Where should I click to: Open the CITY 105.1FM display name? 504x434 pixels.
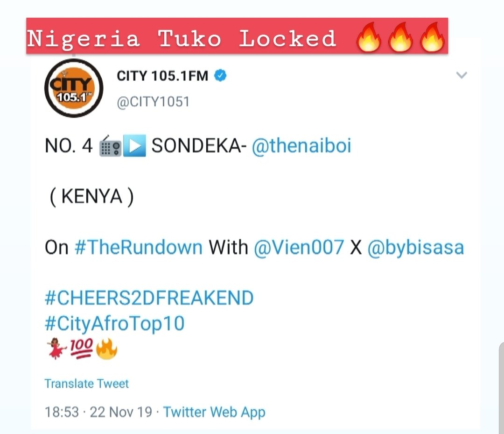[x=162, y=76]
